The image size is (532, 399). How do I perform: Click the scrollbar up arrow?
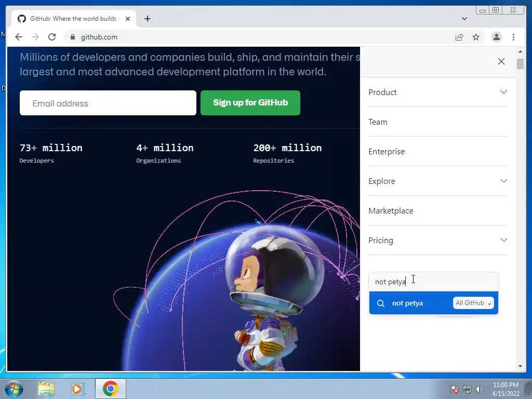tap(520, 51)
